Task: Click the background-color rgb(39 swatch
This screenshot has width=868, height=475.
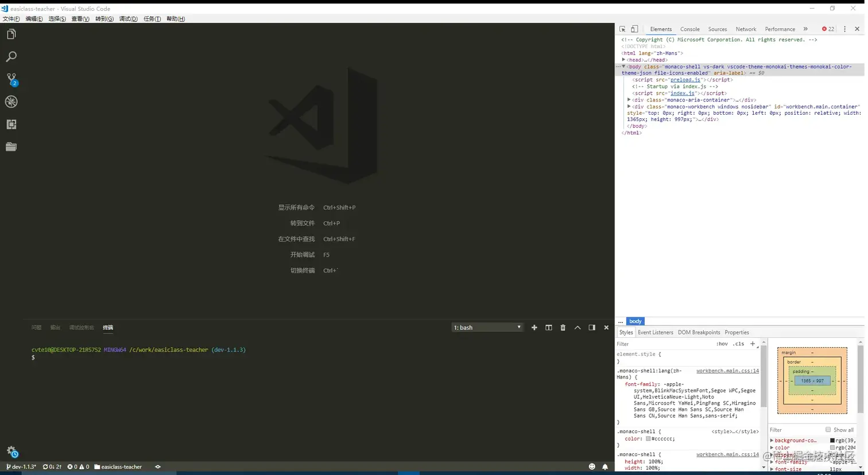Action: [832, 441]
